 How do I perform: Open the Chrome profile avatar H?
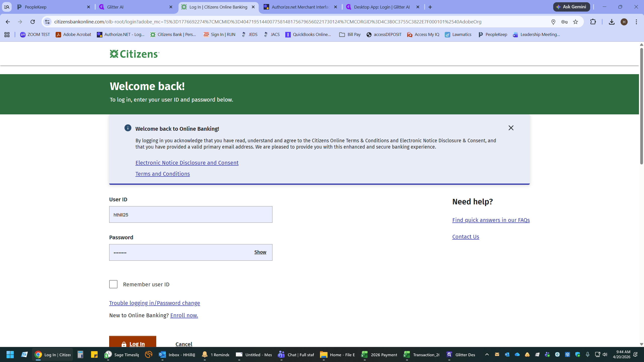[624, 22]
